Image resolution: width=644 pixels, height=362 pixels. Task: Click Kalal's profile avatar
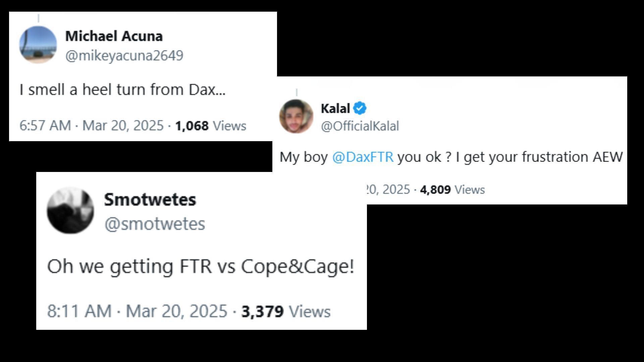[296, 116]
